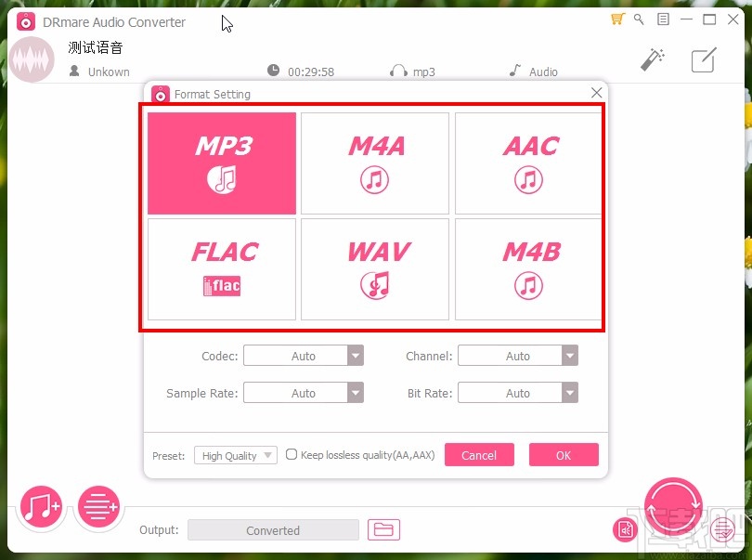This screenshot has width=752, height=560.
Task: Open the magic wand effects tool
Action: (653, 59)
